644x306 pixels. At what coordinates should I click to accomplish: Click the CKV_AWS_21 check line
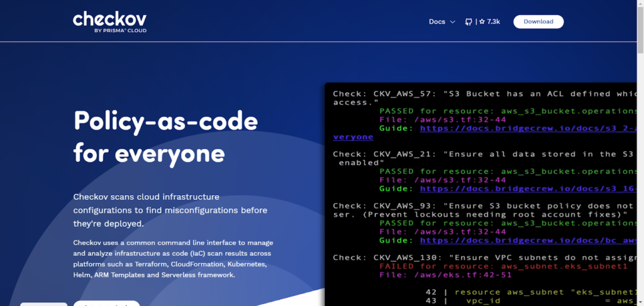click(485, 154)
